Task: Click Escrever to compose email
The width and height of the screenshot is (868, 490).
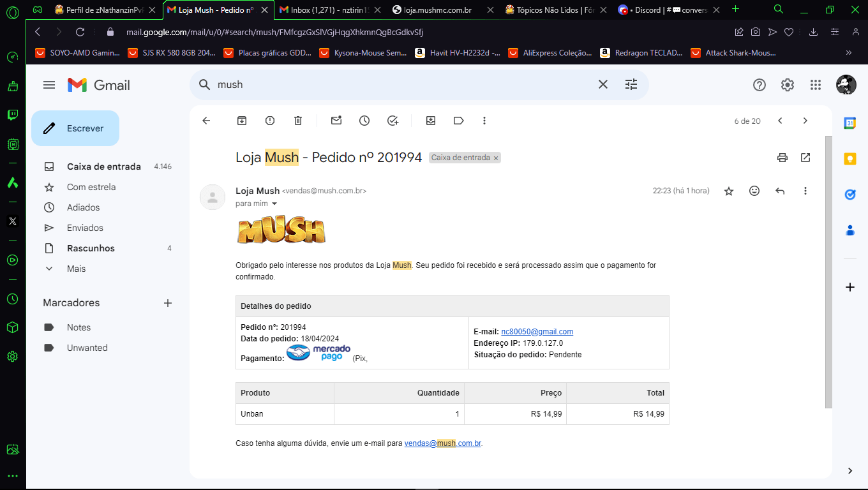Action: [x=75, y=128]
